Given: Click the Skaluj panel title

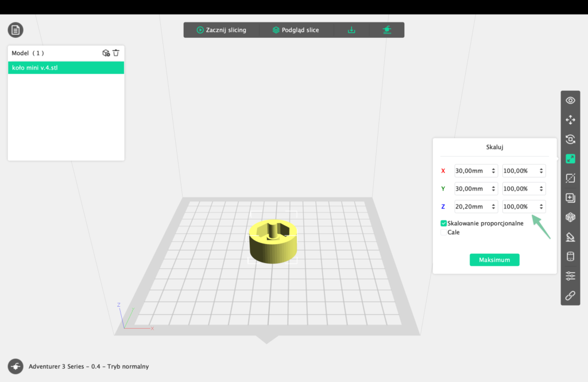Looking at the screenshot, I should coord(494,147).
